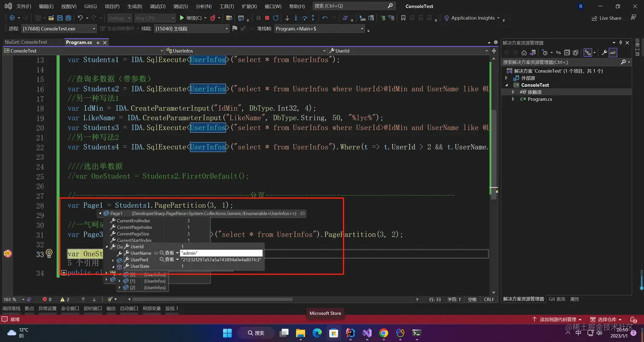Open the Git(G) menu
644x342 pixels.
[90, 6]
